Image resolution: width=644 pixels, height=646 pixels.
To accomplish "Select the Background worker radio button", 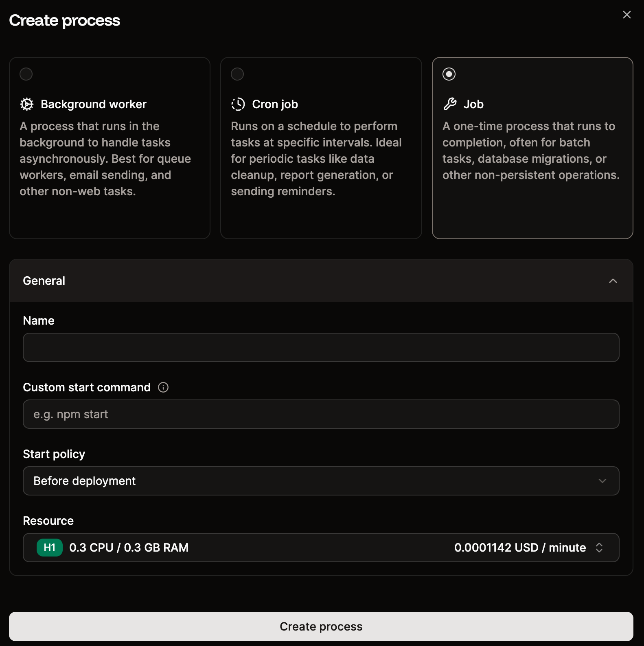I will [x=26, y=74].
